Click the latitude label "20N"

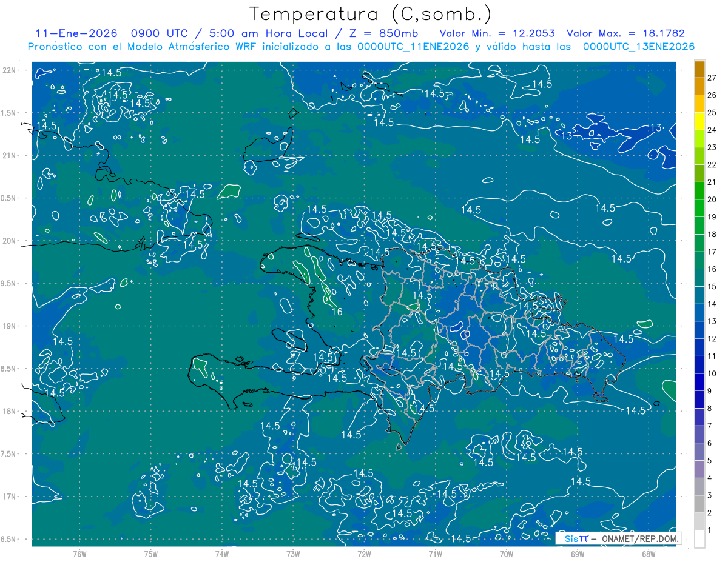(10, 241)
